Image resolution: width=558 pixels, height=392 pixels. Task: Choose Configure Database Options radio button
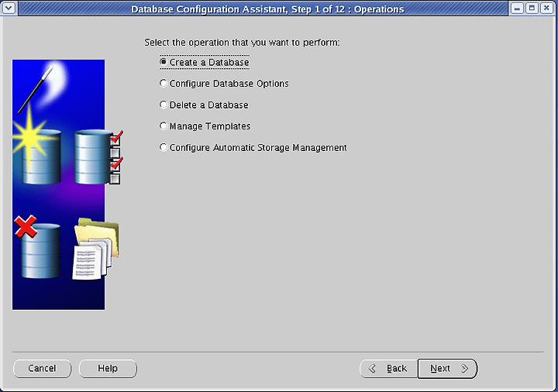click(x=224, y=84)
